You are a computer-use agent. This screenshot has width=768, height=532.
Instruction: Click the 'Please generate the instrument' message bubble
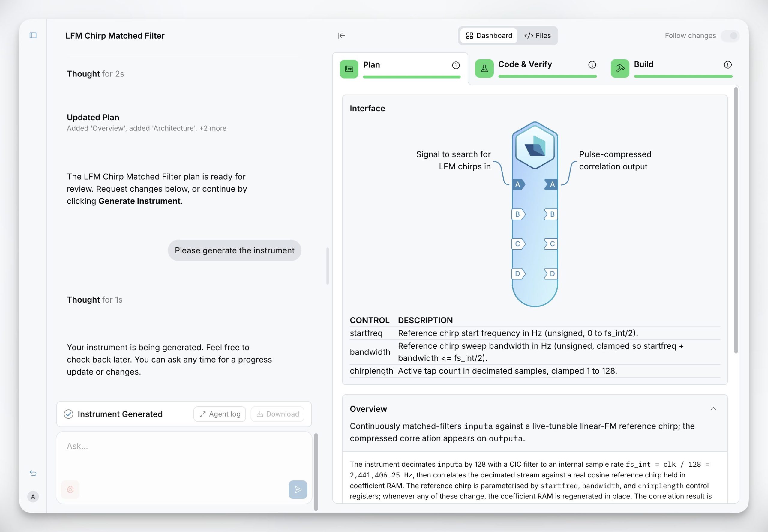pyautogui.click(x=234, y=250)
